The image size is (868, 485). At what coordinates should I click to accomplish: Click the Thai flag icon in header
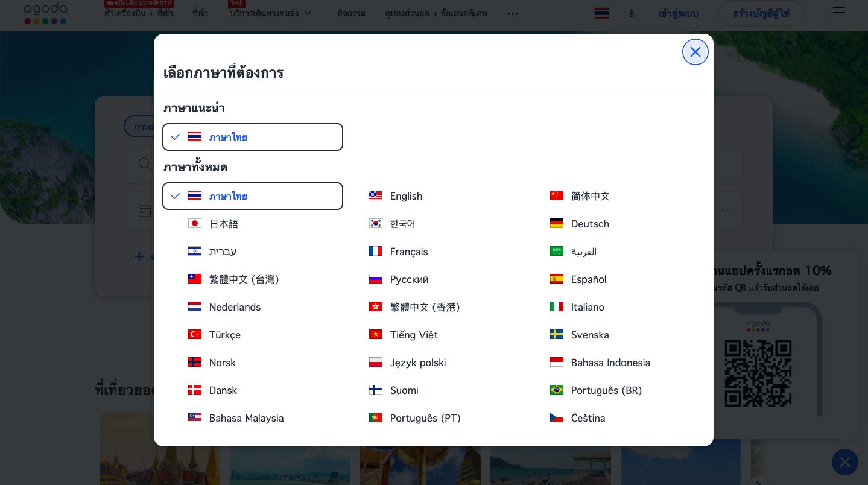[601, 13]
